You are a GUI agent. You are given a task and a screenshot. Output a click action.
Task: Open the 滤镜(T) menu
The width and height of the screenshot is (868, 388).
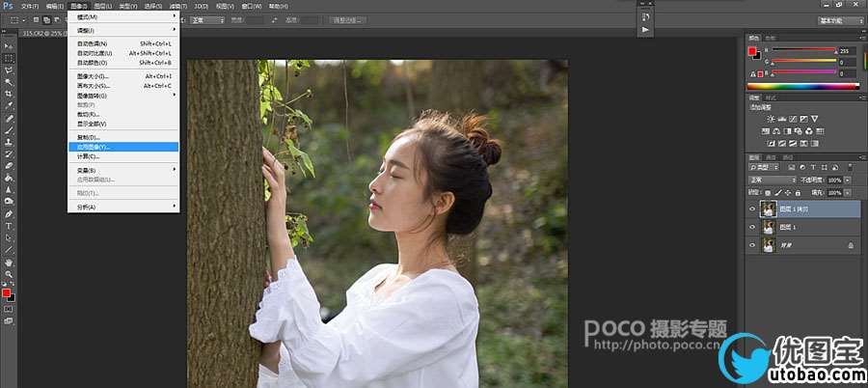pyautogui.click(x=176, y=6)
